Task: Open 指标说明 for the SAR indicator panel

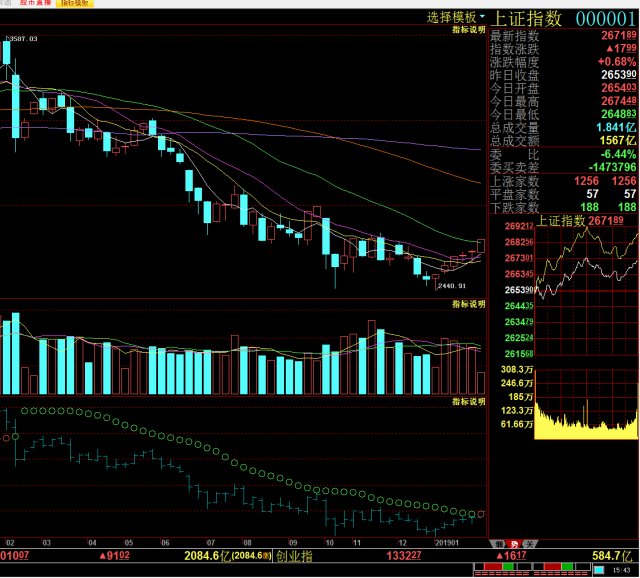Action: click(x=469, y=402)
